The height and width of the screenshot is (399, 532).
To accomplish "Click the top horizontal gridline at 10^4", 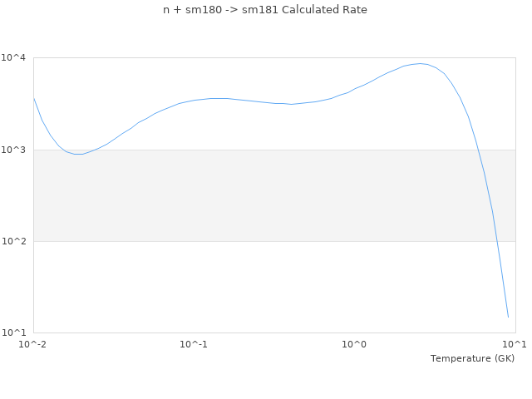I will (x=249, y=58).
